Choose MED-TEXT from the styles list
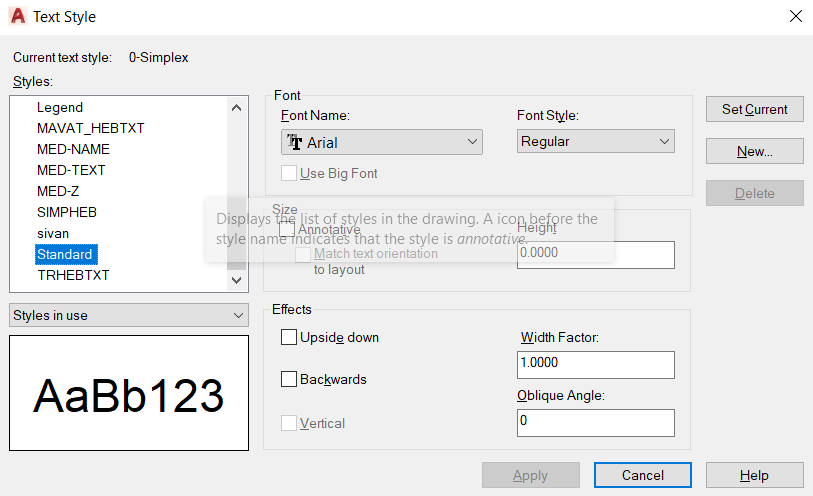 click(x=71, y=170)
